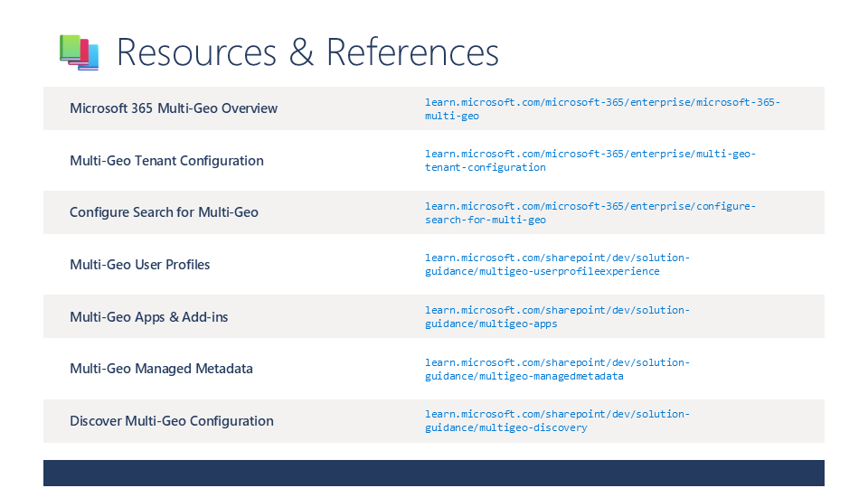Select the "Multi-Geo User Profiles" label
Screen dimensions: 868x488
pos(139,265)
